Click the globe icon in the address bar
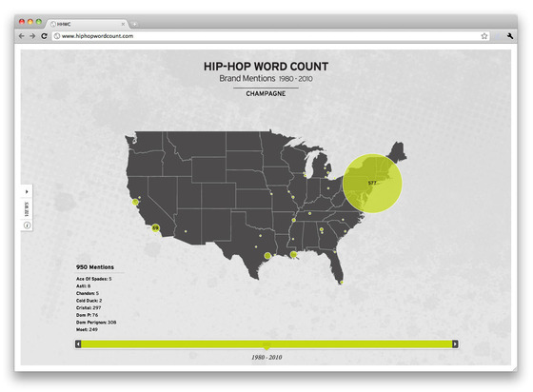533x392 pixels. [x=57, y=36]
